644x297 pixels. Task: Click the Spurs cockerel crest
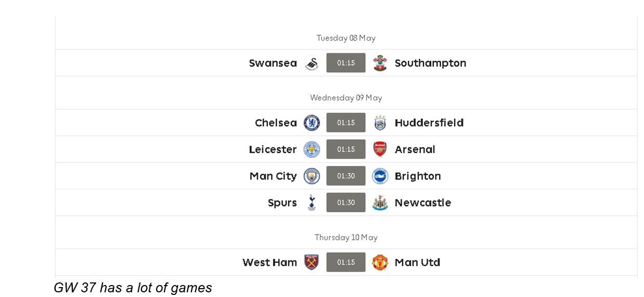tap(312, 202)
